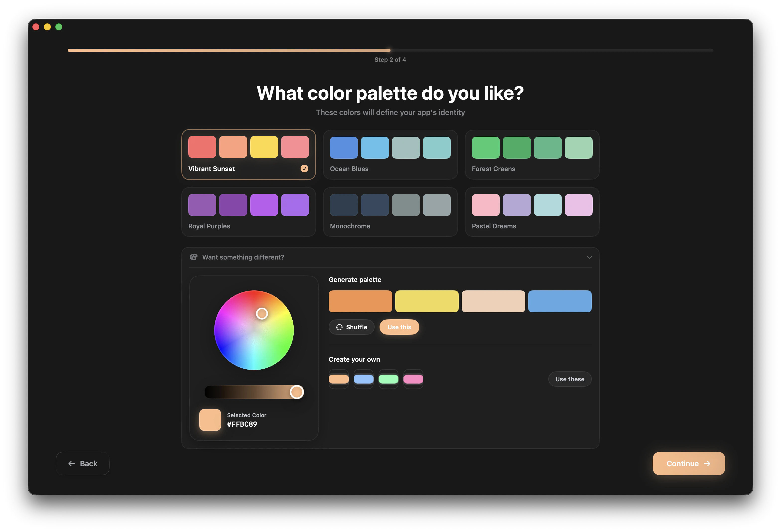Viewport: 781px width, 532px height.
Task: Click the brightness slider handle
Action: [x=297, y=392]
